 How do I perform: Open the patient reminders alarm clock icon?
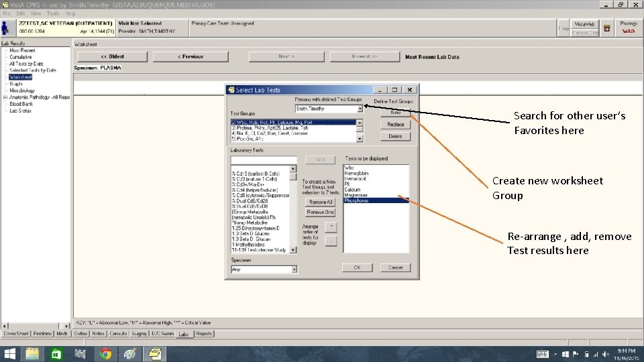click(x=606, y=28)
